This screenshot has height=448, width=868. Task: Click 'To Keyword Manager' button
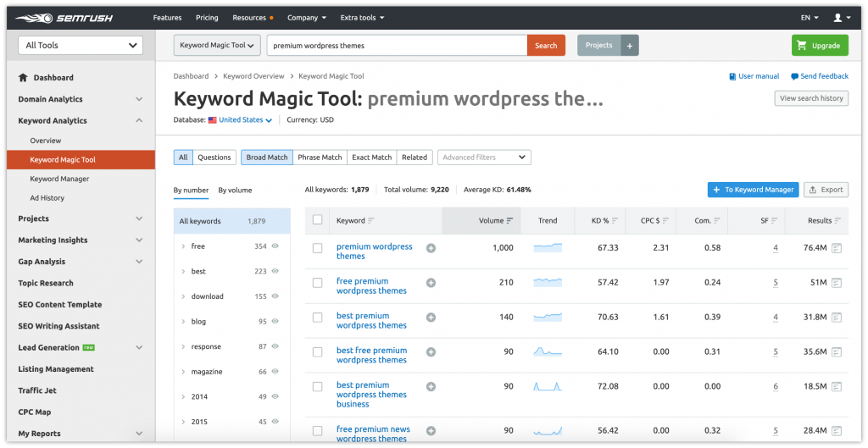[753, 190]
